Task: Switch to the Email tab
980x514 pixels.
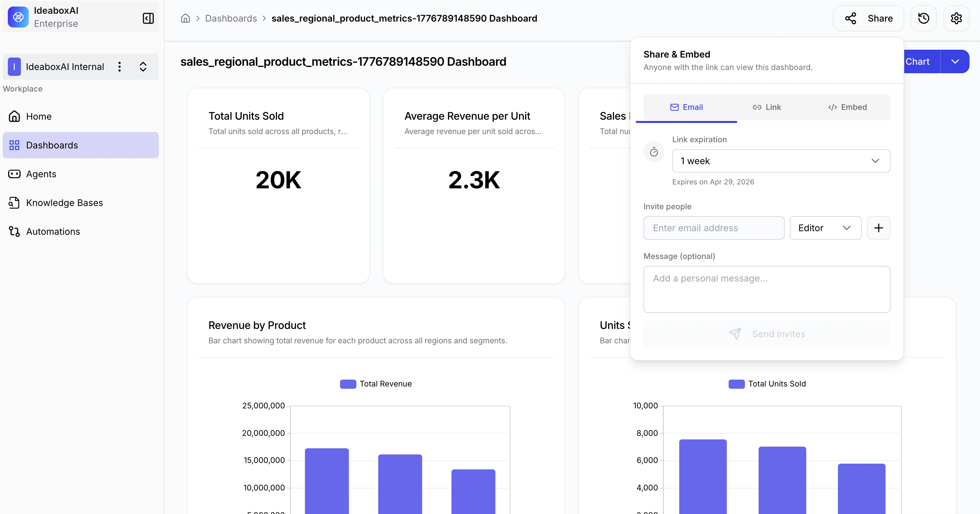Action: [686, 107]
